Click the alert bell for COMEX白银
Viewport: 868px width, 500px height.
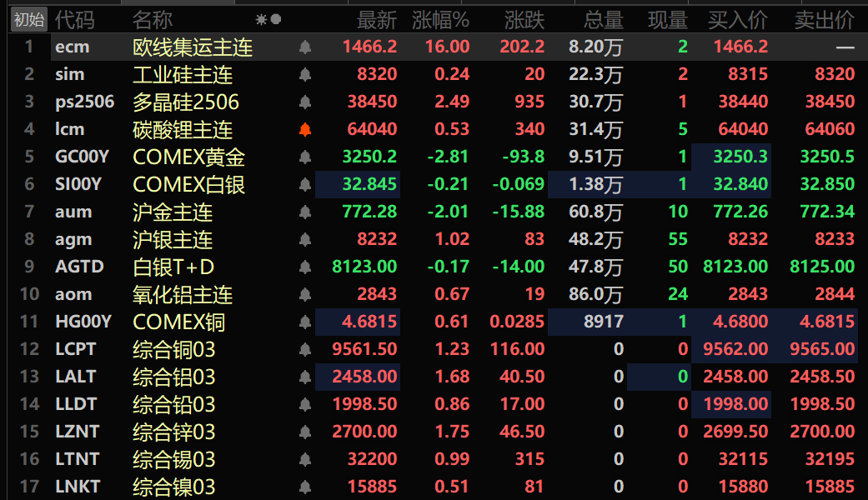(x=305, y=184)
